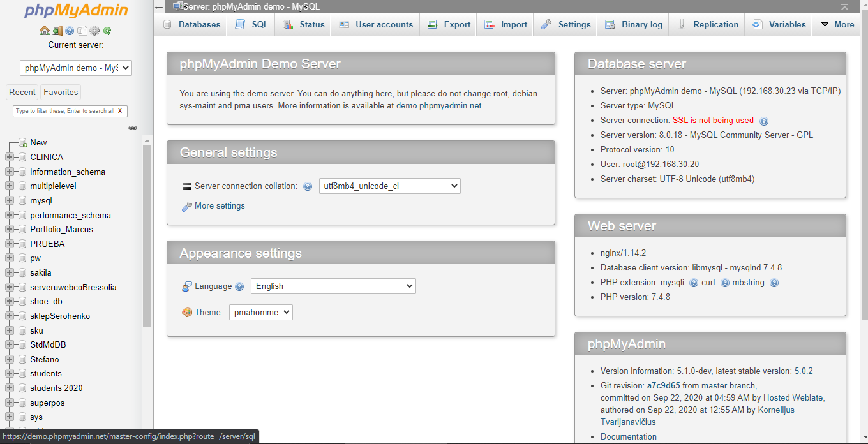Click the collapse arrows icon at top right
The height and width of the screenshot is (444, 868).
point(845,7)
